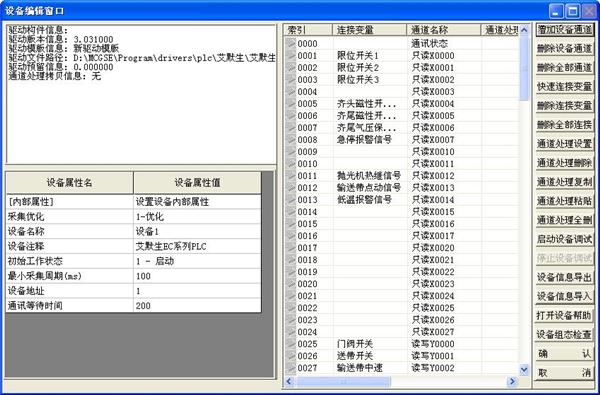Click 增加设备通道 button

click(x=564, y=30)
